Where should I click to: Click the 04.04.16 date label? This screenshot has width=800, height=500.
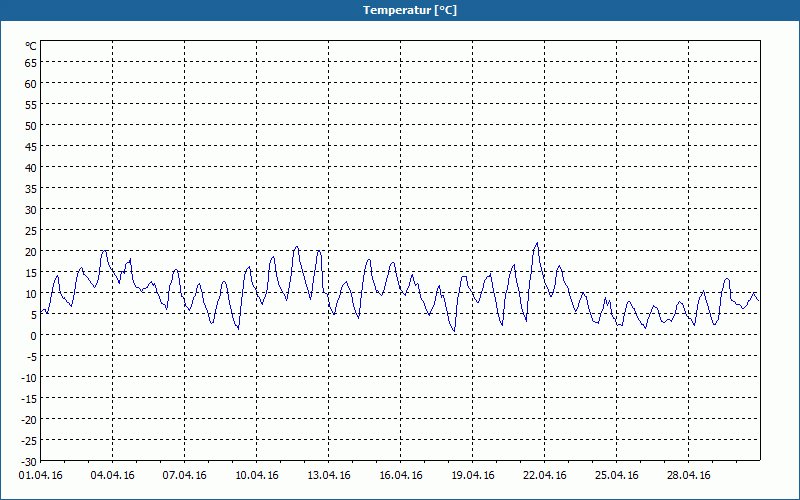(x=112, y=476)
